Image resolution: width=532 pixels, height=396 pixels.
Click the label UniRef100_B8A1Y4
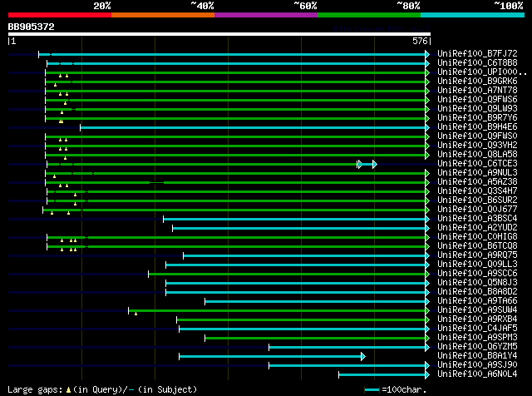(x=477, y=356)
